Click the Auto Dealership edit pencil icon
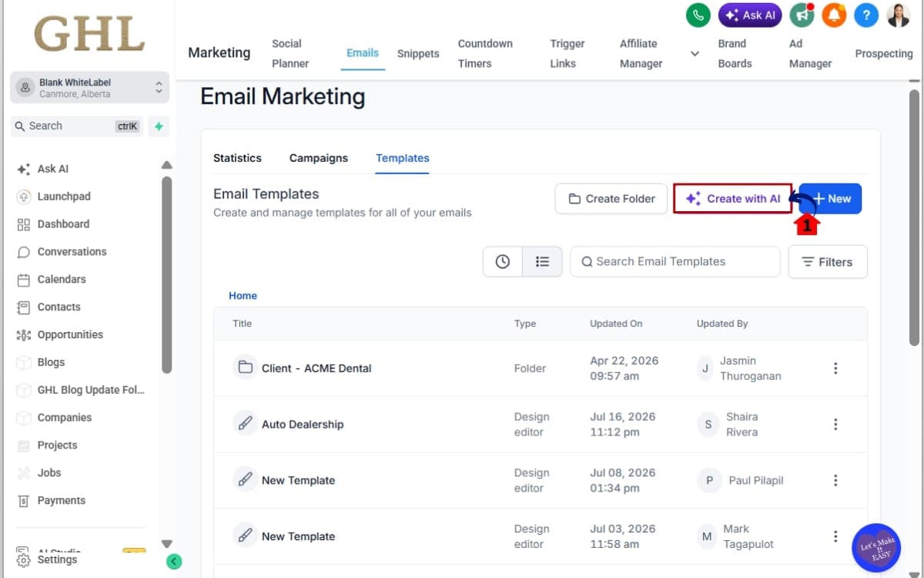Viewport: 924px width, 578px height. point(245,424)
